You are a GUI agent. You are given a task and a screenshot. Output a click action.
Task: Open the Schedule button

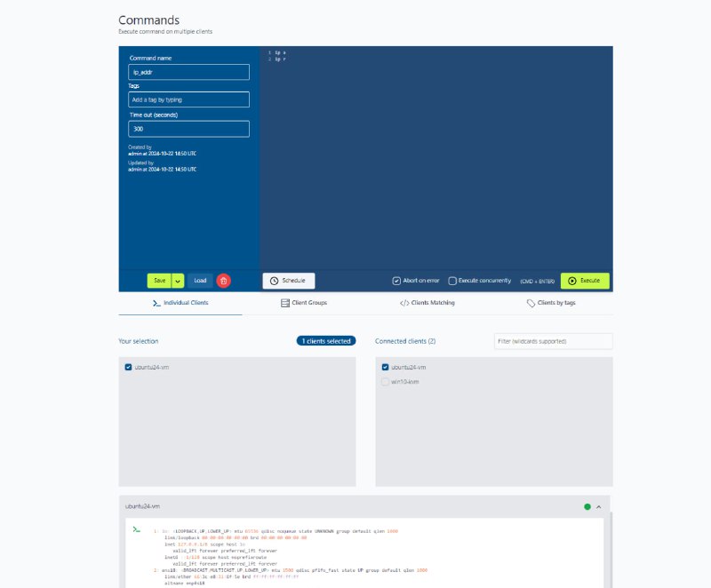288,281
